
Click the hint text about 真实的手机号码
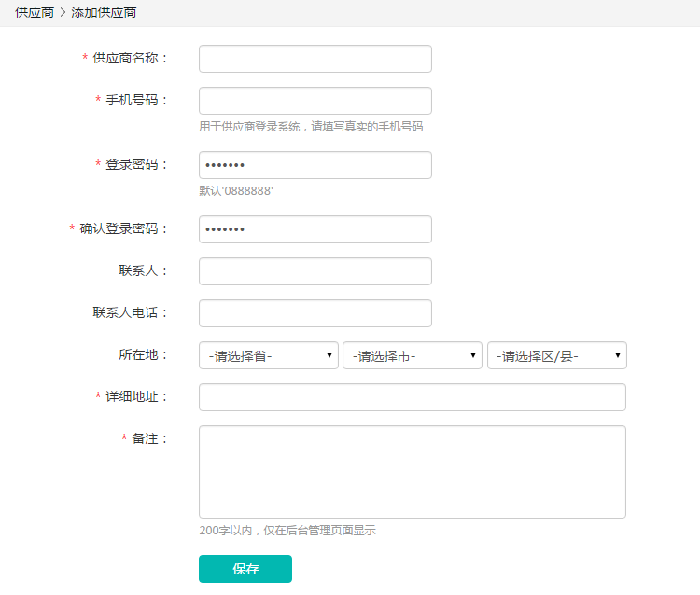tap(311, 126)
